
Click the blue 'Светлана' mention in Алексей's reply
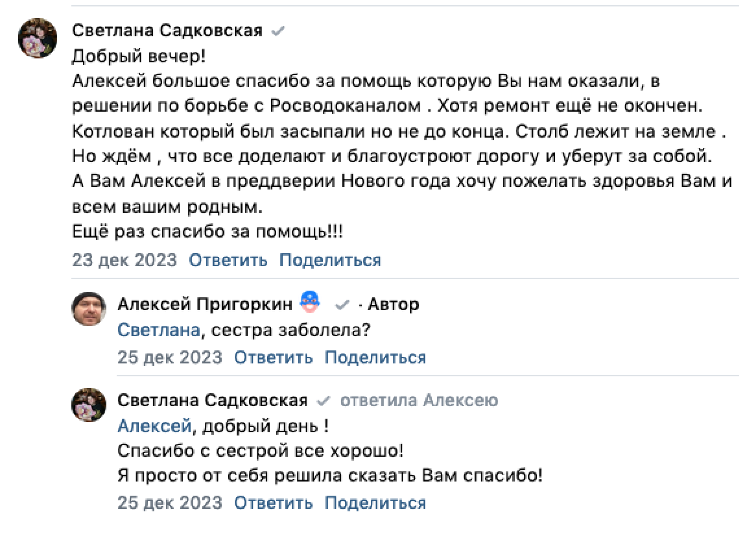tap(159, 330)
